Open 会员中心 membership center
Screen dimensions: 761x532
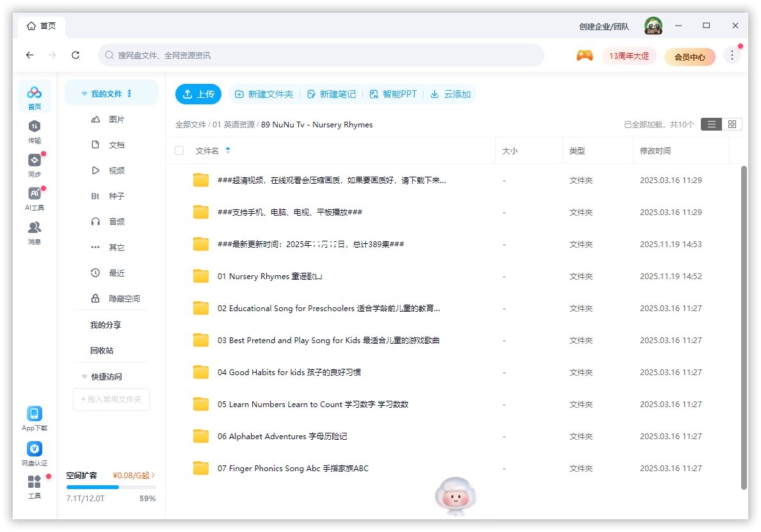point(689,57)
